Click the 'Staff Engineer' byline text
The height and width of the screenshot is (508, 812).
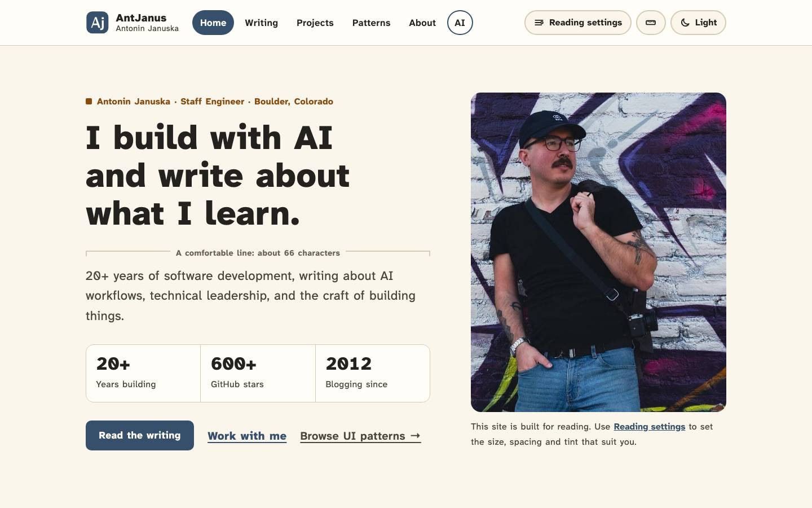coord(213,102)
